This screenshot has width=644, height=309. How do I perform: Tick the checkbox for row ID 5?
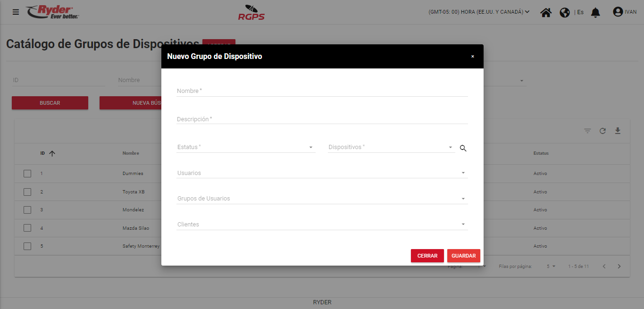tap(27, 246)
